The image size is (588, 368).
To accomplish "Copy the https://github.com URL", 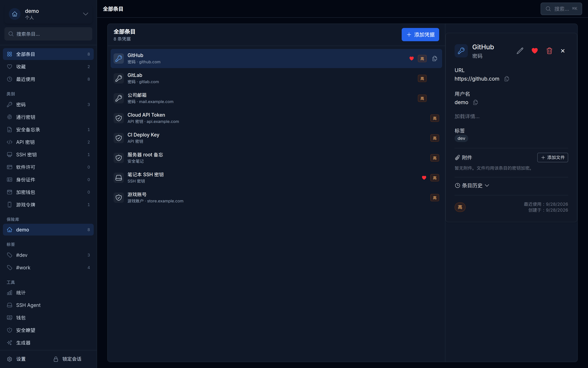I will pos(507,79).
